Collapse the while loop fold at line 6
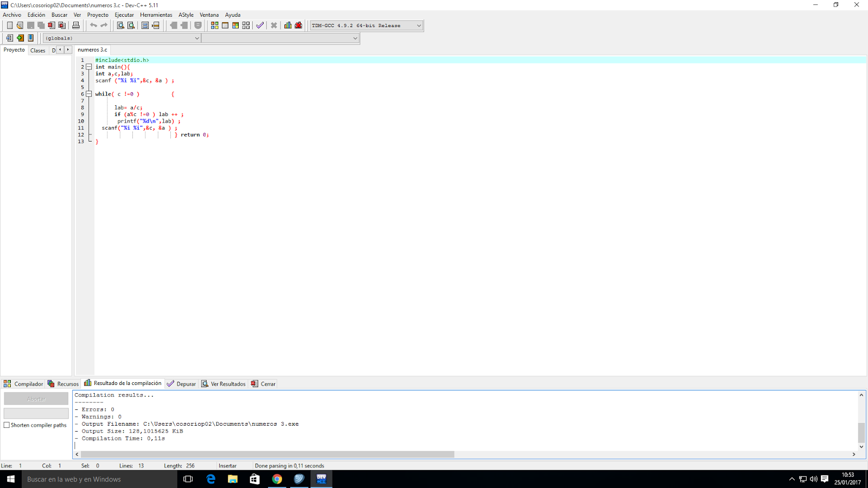868x488 pixels. [x=89, y=94]
